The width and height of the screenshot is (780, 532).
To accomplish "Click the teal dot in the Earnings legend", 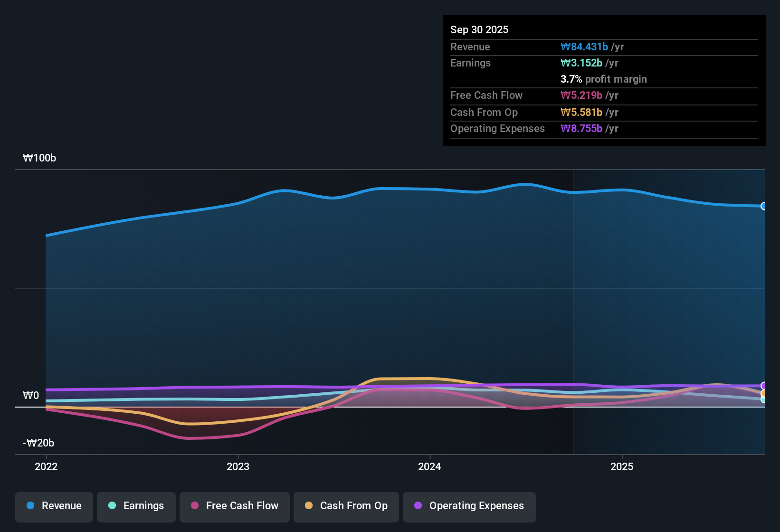I will click(x=112, y=506).
